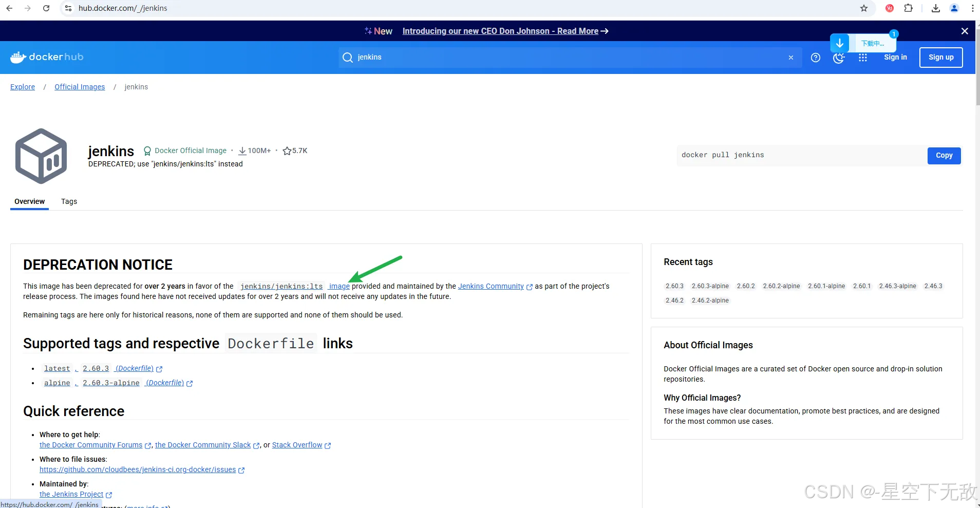
Task: Close the new CEO announcement banner
Action: 965,31
